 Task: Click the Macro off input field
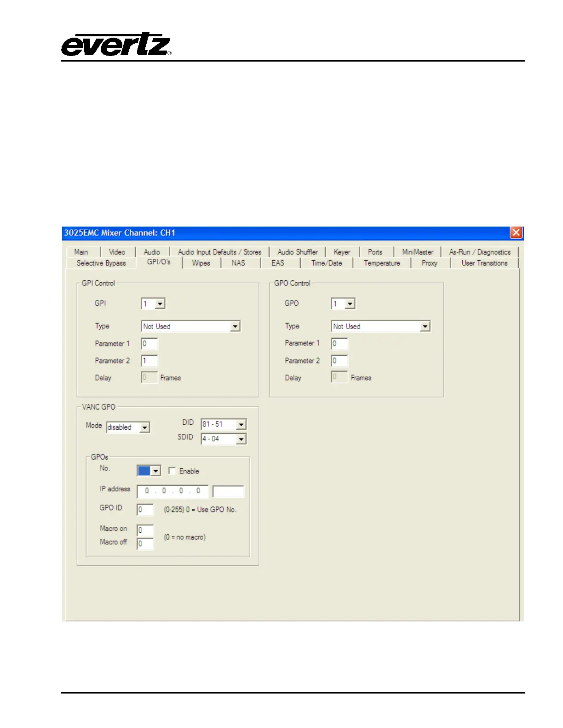click(145, 544)
